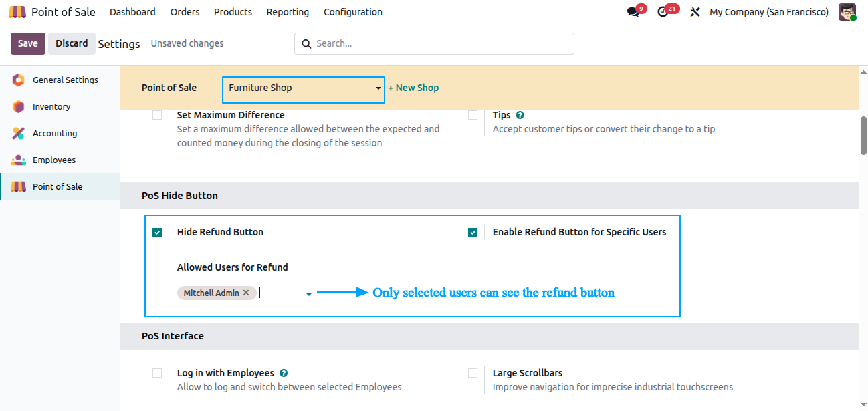This screenshot has height=411, width=868.
Task: Click 'Allow to log and switch' description text
Action: (x=290, y=387)
